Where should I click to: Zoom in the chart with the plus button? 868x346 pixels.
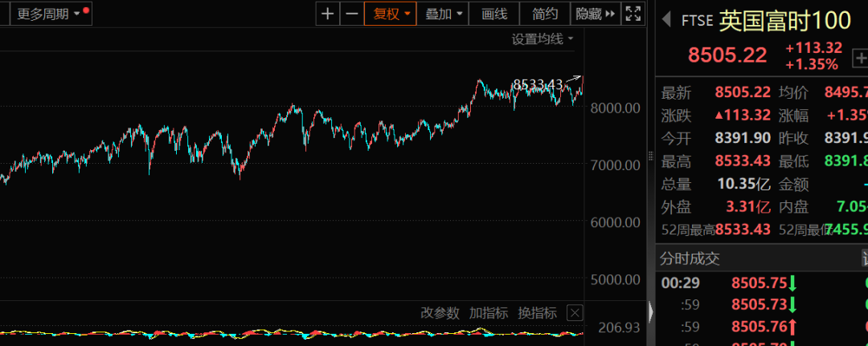pos(327,14)
